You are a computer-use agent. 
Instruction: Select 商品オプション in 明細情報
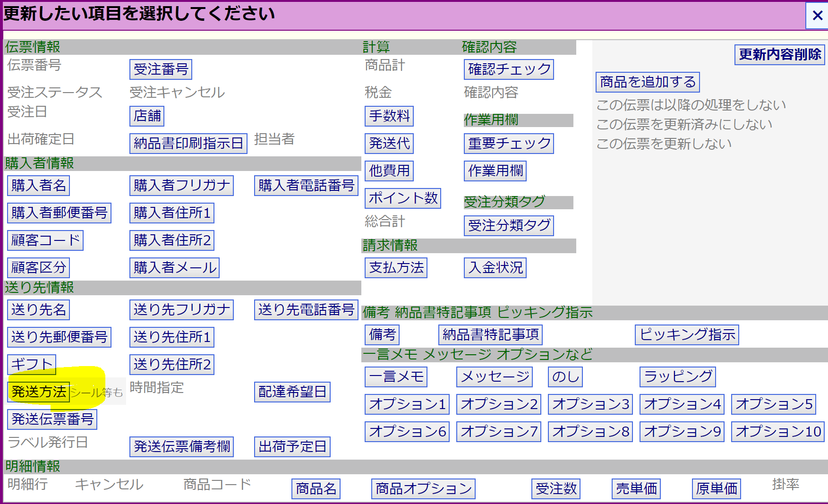point(423,488)
